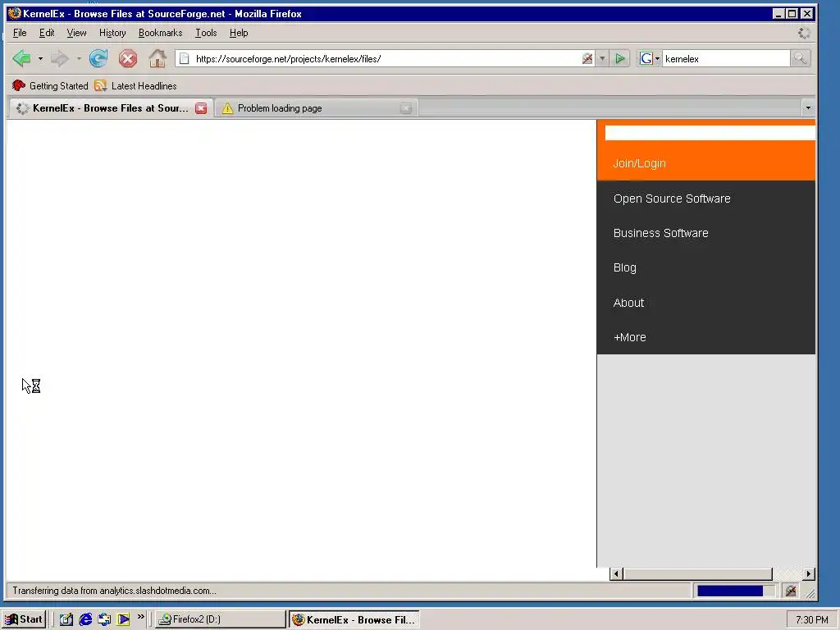Click the horizontal scrollbar right arrow

coord(808,573)
